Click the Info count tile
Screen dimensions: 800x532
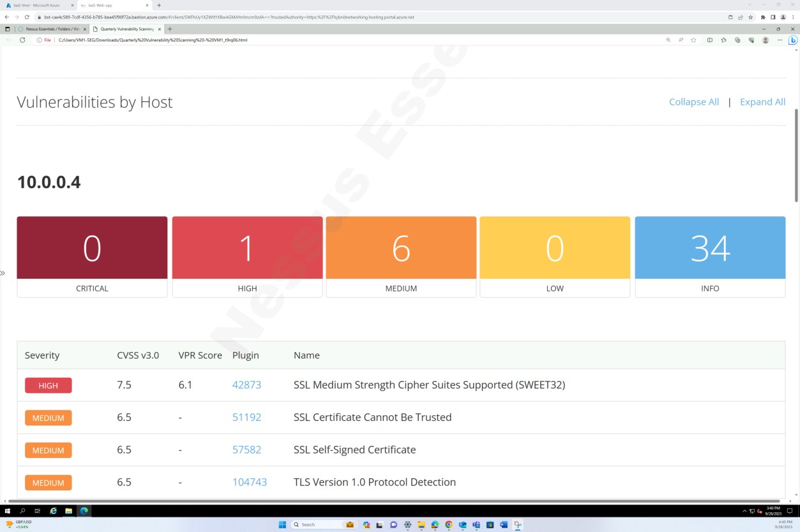click(x=710, y=257)
